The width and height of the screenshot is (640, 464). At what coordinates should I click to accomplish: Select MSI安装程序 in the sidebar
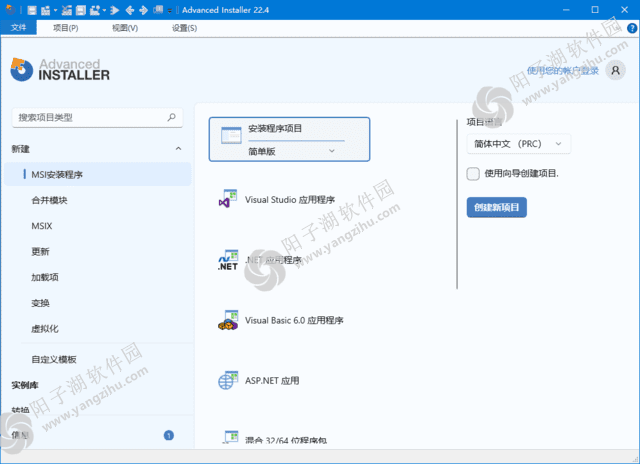tap(98, 175)
